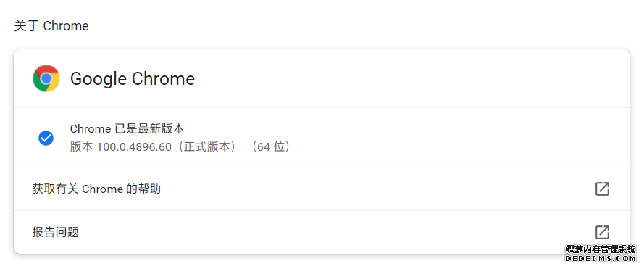
Task: Click the version number 100.0.4896.60
Action: [x=134, y=147]
